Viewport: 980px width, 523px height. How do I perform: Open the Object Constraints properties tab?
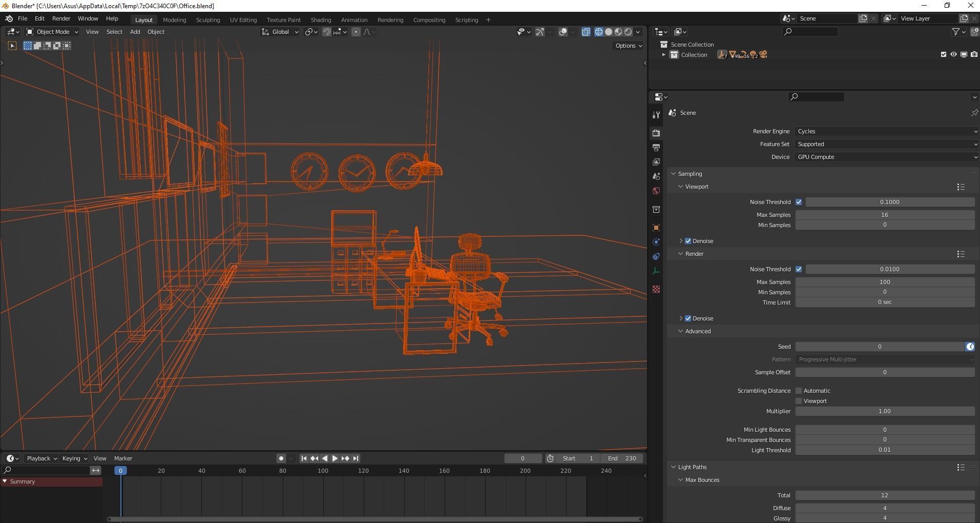coord(656,256)
